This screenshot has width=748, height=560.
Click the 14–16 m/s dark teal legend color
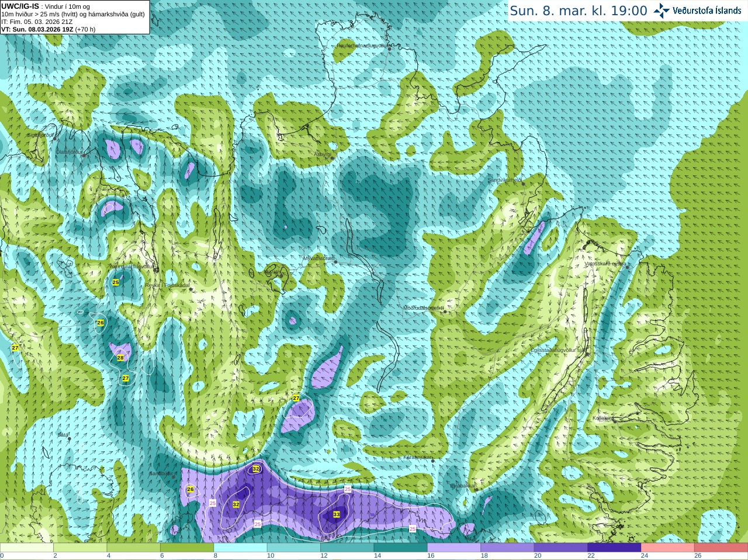tap(401, 548)
